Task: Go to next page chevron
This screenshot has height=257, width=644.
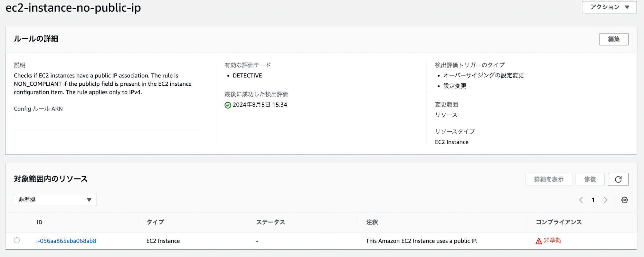Action: pyautogui.click(x=606, y=200)
